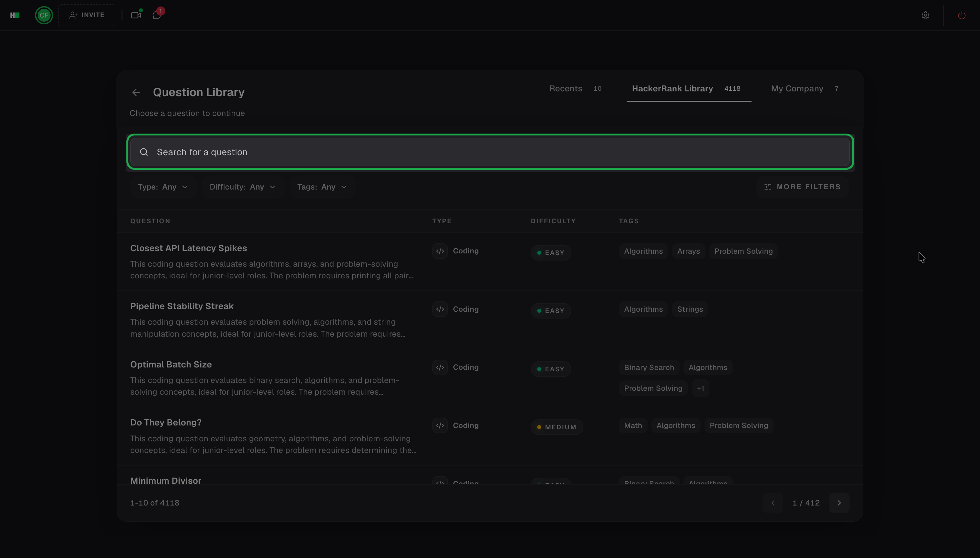Click coding icon for Pipeline Stability Streak
The height and width of the screenshot is (558, 980).
[x=440, y=309]
